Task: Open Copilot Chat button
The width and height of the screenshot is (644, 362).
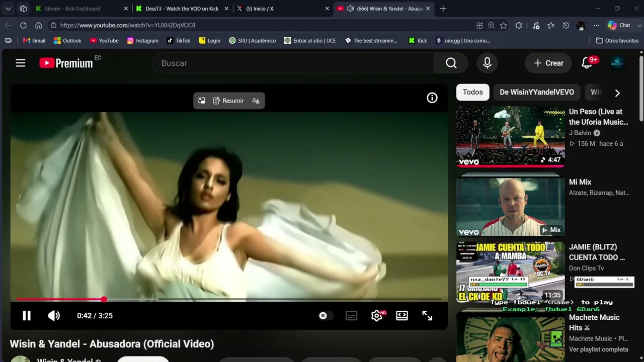Action: 619,25
